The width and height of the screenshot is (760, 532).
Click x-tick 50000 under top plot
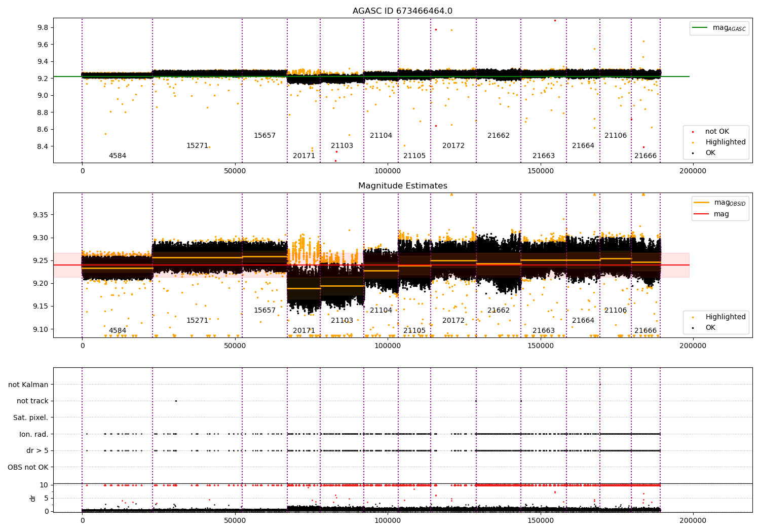click(x=235, y=171)
